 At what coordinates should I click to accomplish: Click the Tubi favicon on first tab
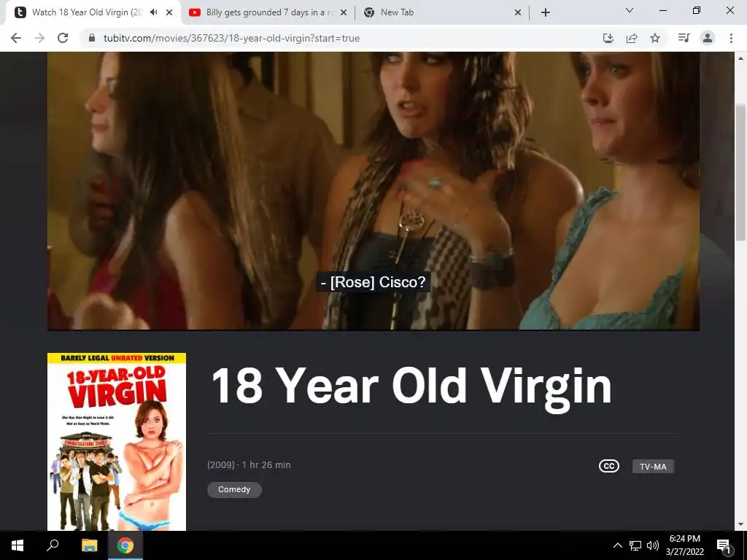pos(20,12)
